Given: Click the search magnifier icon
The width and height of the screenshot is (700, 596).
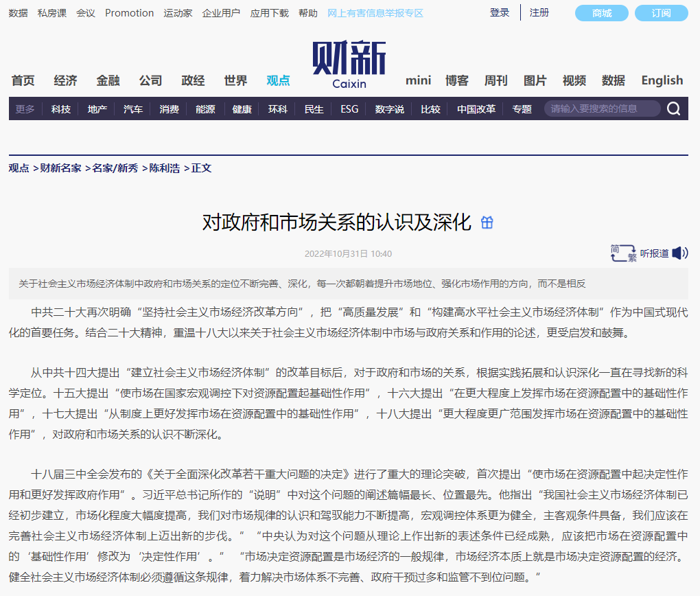Looking at the screenshot, I should tap(673, 108).
